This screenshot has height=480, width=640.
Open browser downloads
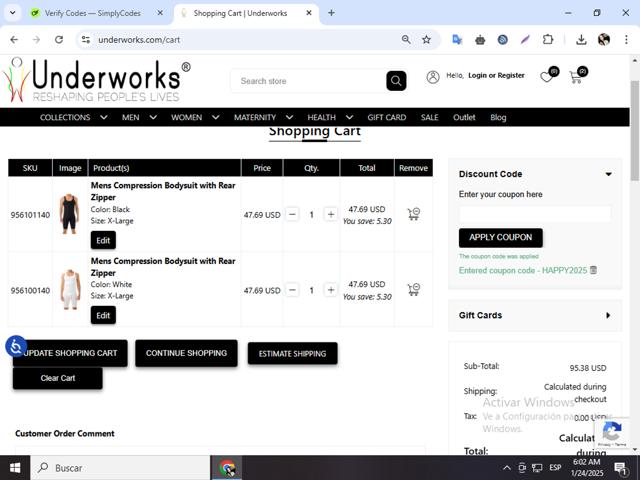581,40
